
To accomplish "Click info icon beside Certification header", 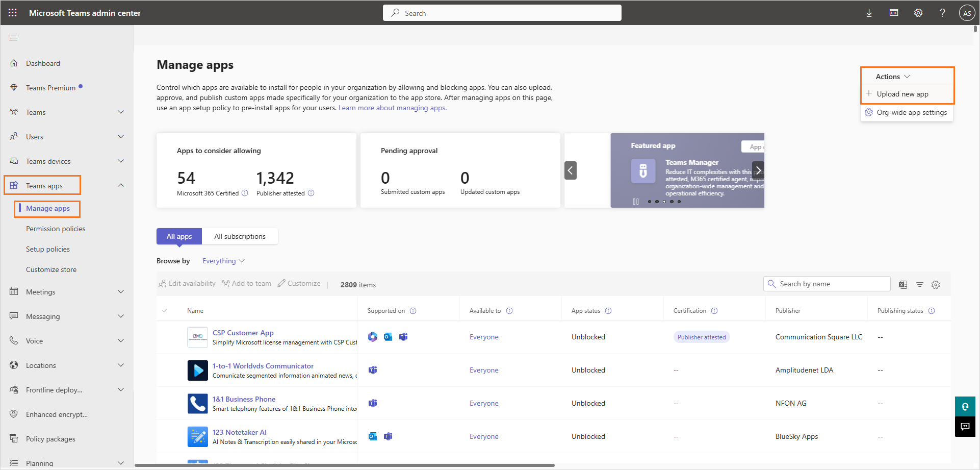I will [x=714, y=311].
